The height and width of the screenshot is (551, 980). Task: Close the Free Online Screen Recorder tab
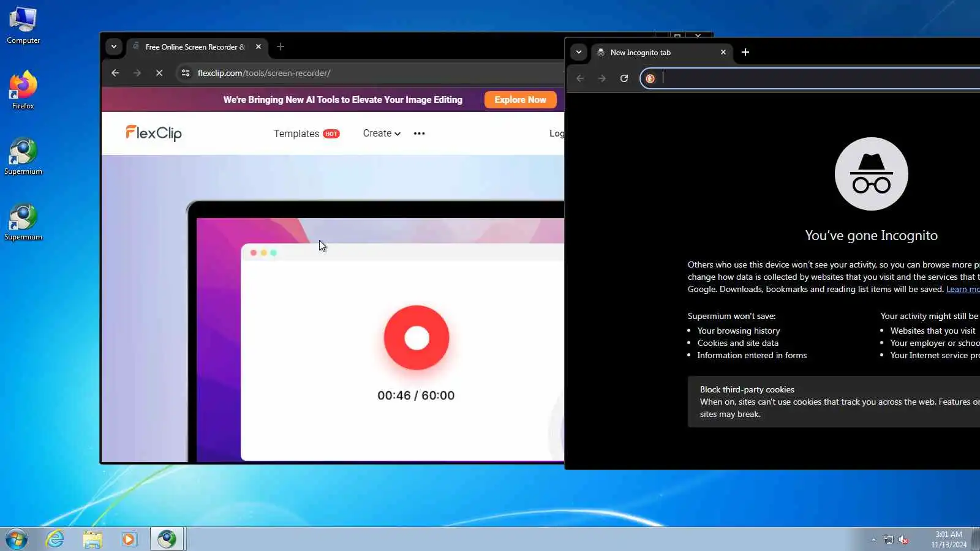tap(258, 47)
